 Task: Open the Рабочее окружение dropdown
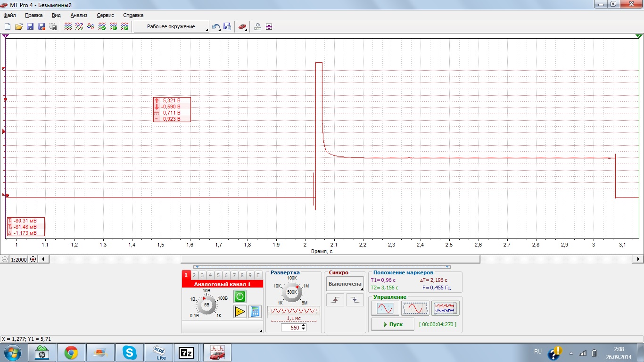pyautogui.click(x=171, y=27)
